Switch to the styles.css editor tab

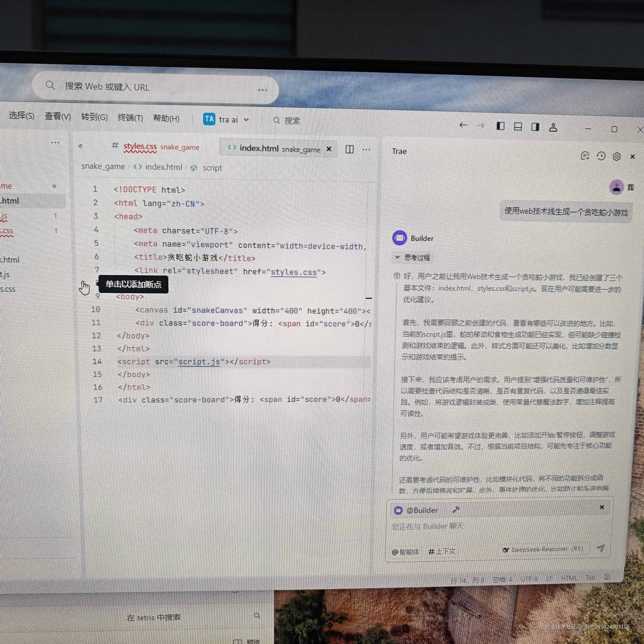pyautogui.click(x=140, y=147)
